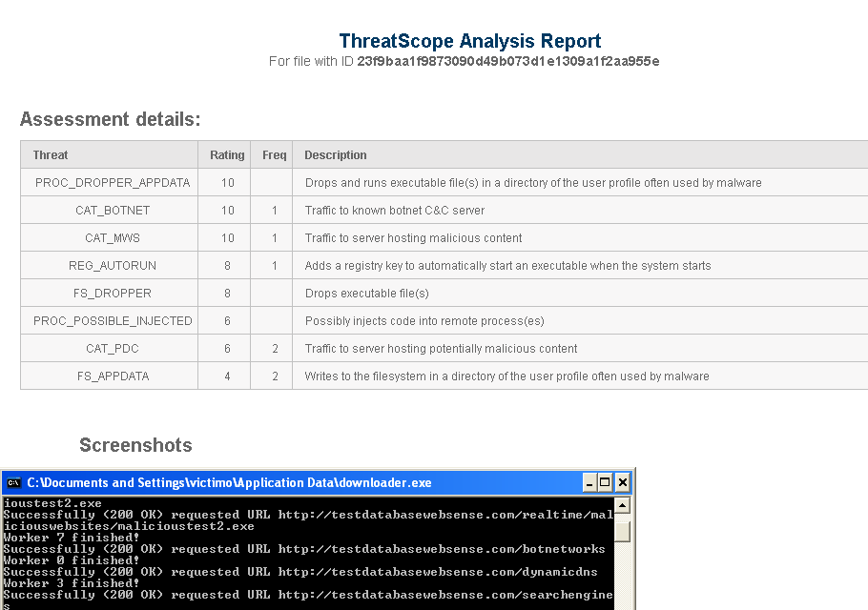Click 'Traffic to server hosting malicious content' description
This screenshot has width=868, height=610.
click(x=414, y=238)
